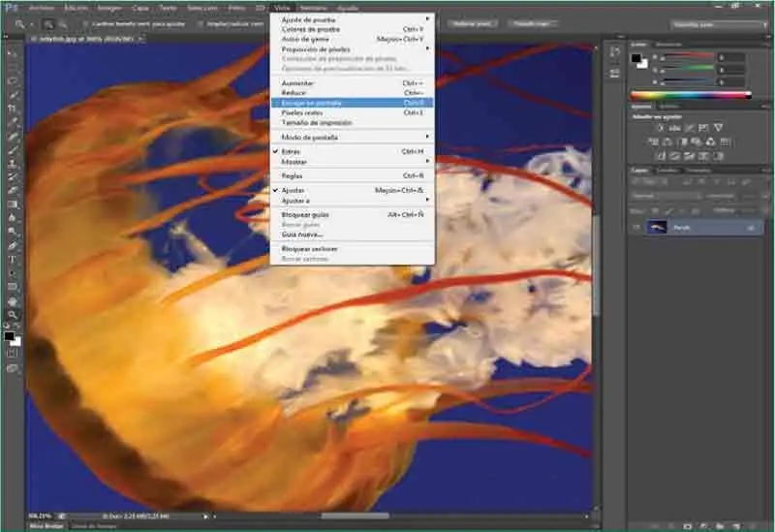This screenshot has height=532, width=775.
Task: Select the Move tool in the toolbox
Action: click(x=13, y=53)
